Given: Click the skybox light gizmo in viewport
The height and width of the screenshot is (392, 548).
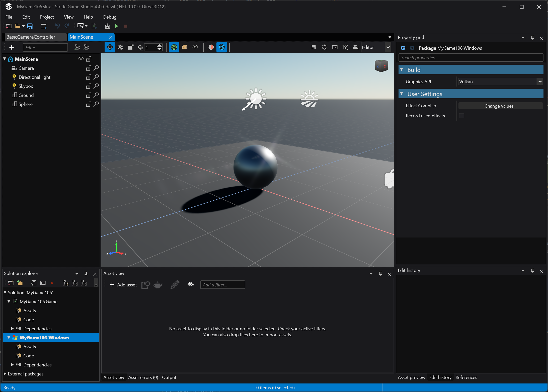Looking at the screenshot, I should (309, 99).
